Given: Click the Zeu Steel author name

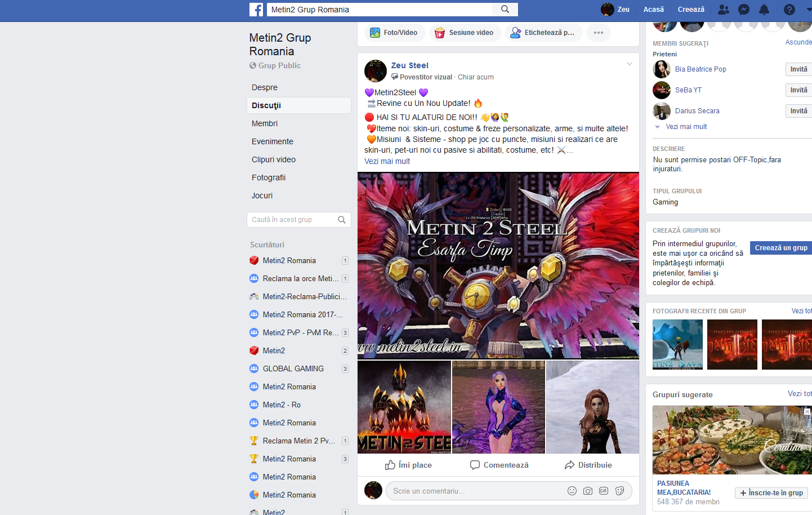Looking at the screenshot, I should (409, 65).
